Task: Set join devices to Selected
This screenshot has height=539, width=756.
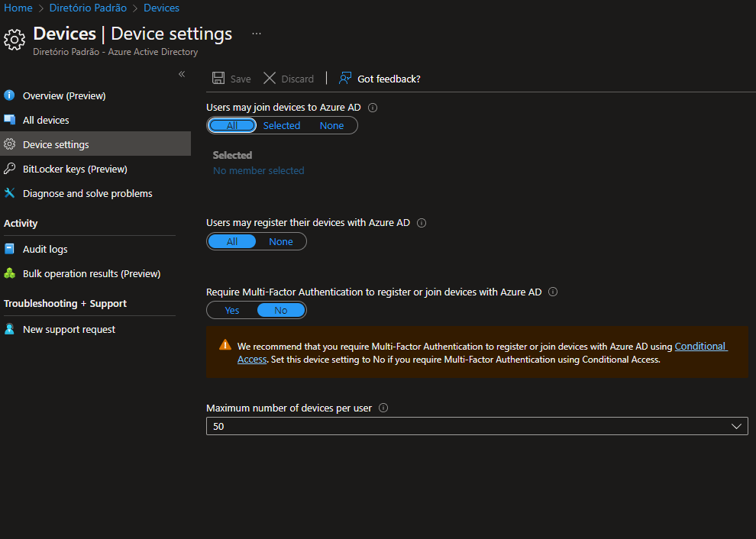Action: click(282, 125)
